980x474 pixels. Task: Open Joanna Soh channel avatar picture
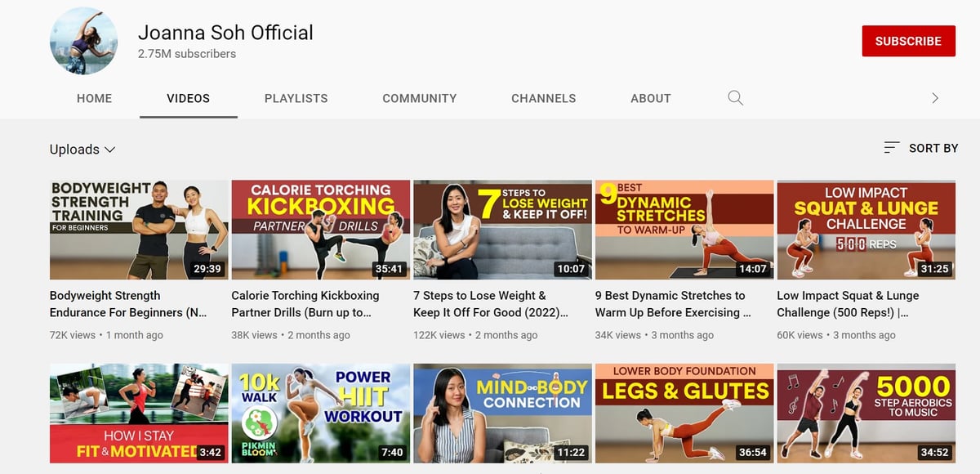pyautogui.click(x=83, y=42)
